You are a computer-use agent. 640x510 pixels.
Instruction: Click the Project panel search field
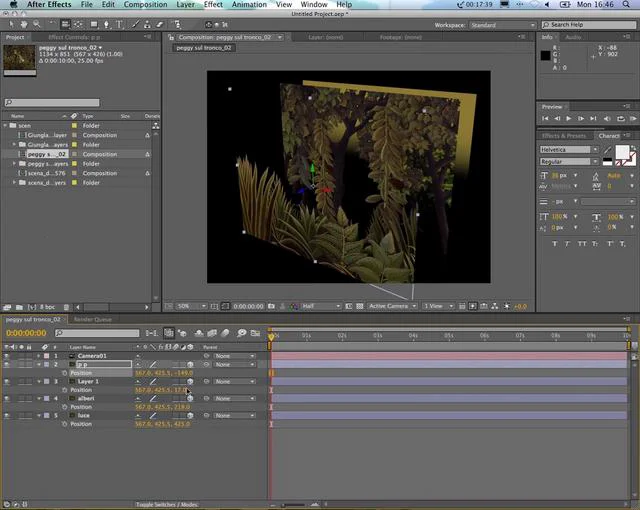[x=52, y=102]
